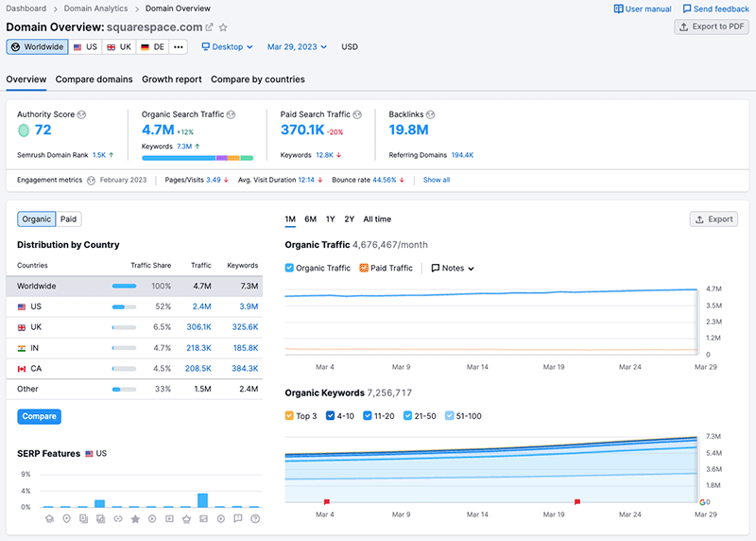Select the stacked images SERP feature icon
The width and height of the screenshot is (756, 541).
[101, 519]
